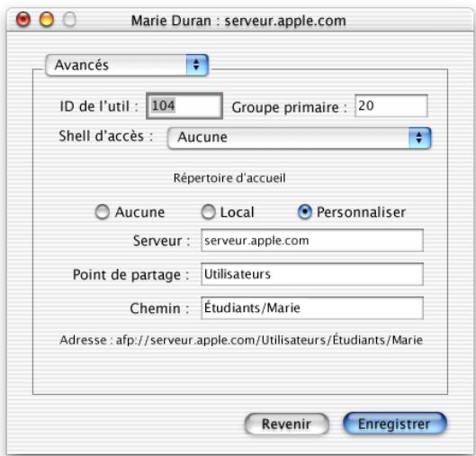Click the Chemin label
Image resolution: width=476 pixels, height=456 pixels.
click(x=159, y=308)
